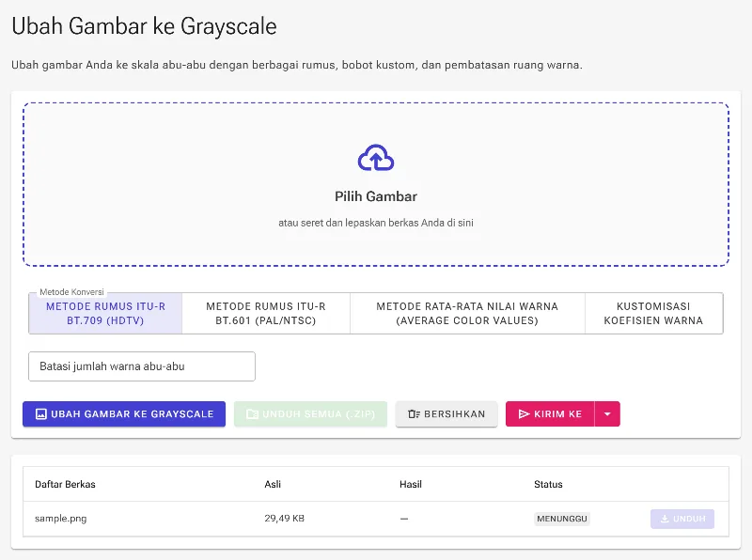The height and width of the screenshot is (560, 752).
Task: Click the Status column header
Action: [548, 484]
